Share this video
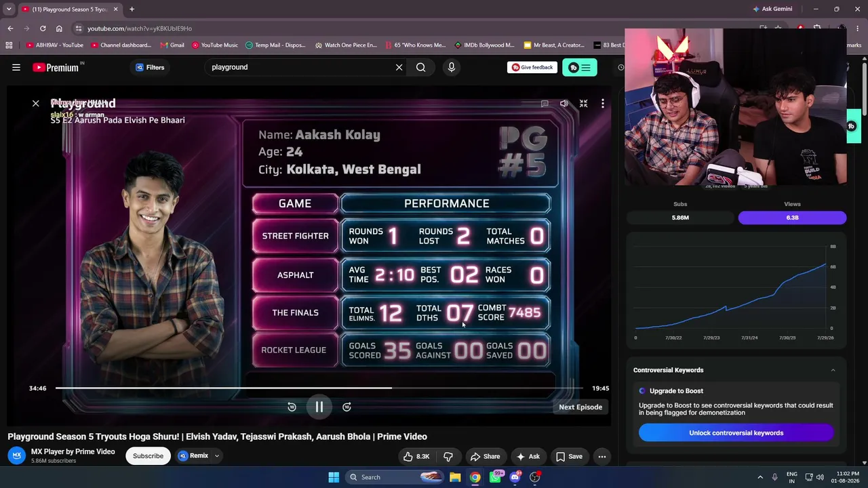868x488 pixels. point(486,456)
